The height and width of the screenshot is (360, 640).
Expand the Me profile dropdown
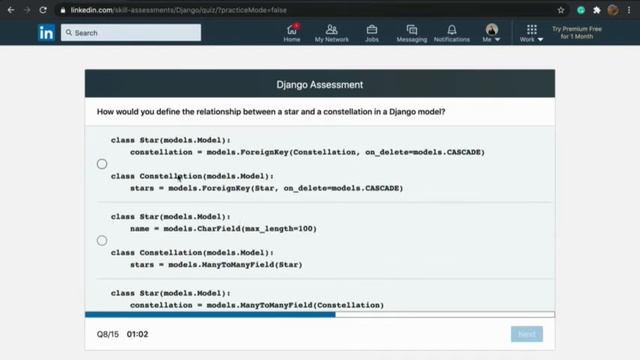click(x=491, y=33)
